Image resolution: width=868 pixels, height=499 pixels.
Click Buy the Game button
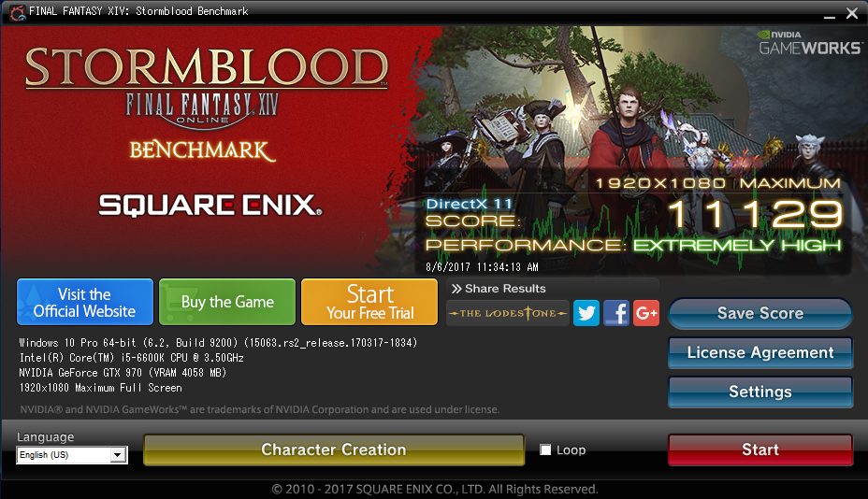coord(227,302)
